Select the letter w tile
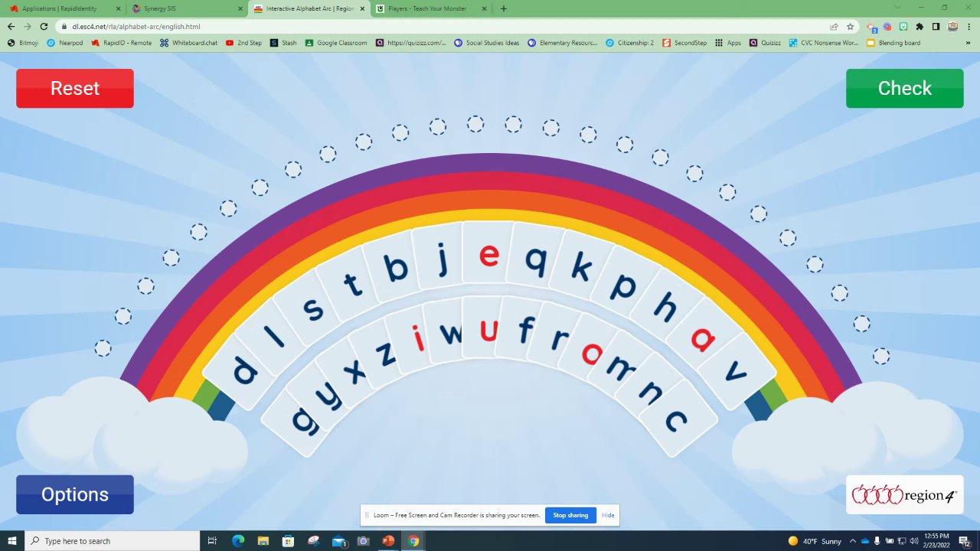This screenshot has height=551, width=980. (450, 334)
